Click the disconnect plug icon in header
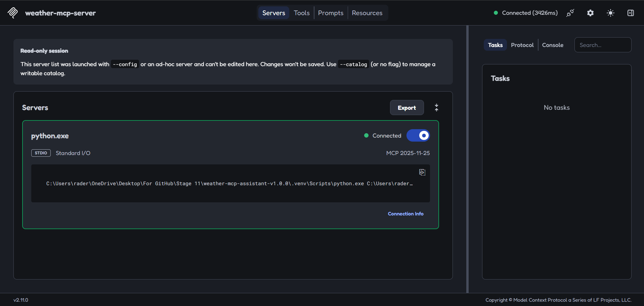 tap(570, 13)
